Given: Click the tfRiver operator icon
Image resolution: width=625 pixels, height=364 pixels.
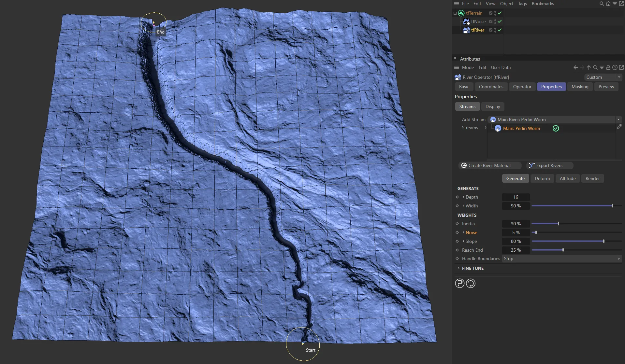Looking at the screenshot, I should (x=466, y=30).
